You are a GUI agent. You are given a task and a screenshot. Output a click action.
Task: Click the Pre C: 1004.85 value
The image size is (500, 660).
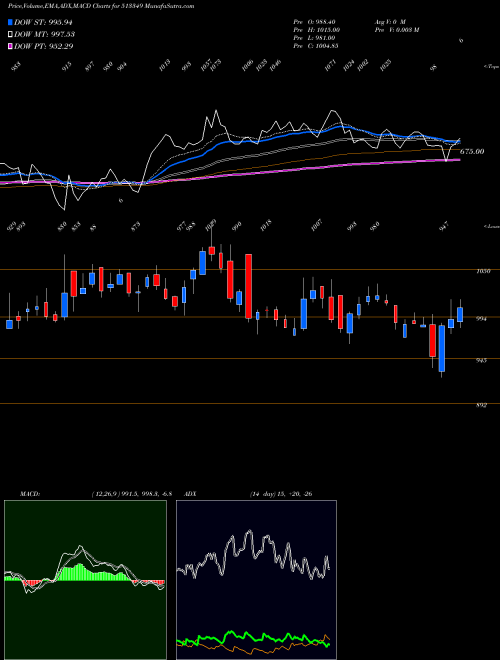click(316, 46)
